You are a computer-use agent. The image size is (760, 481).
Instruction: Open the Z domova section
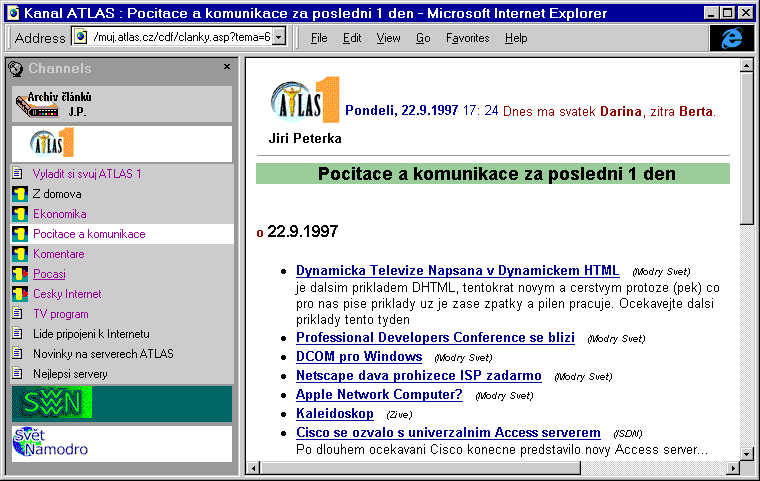57,194
